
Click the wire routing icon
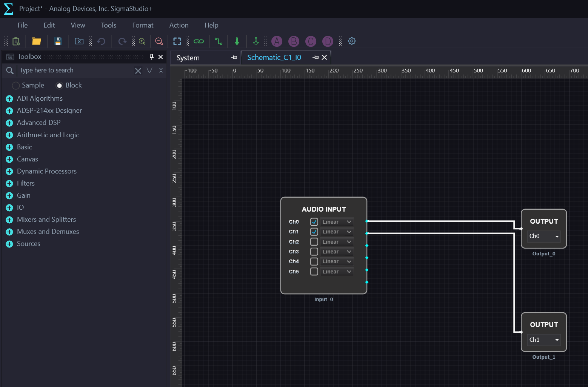pos(218,41)
